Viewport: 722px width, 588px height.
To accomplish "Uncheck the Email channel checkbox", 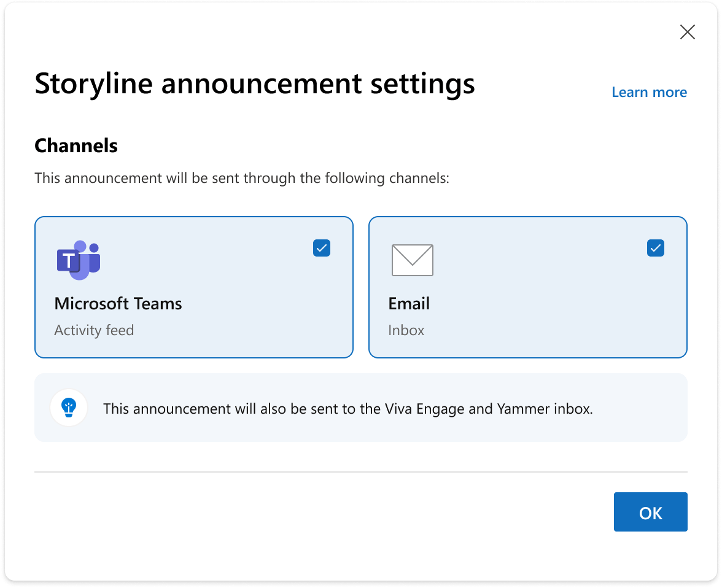I will click(655, 248).
